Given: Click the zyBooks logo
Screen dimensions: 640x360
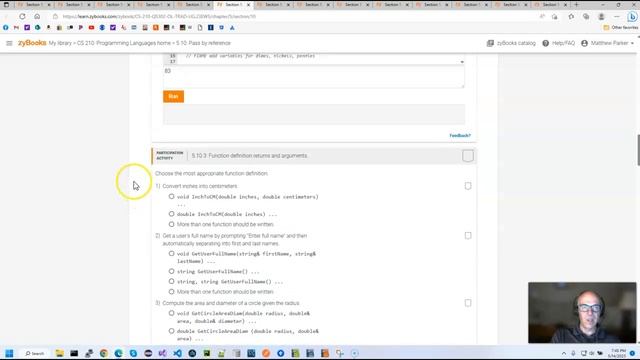Looking at the screenshot, I should tap(32, 43).
